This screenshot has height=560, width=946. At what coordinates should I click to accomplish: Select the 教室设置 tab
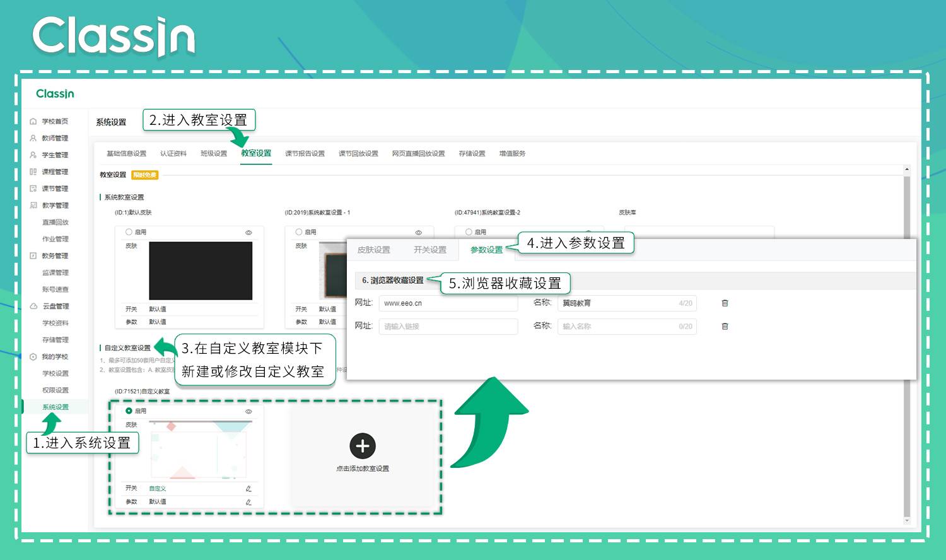pos(256,153)
